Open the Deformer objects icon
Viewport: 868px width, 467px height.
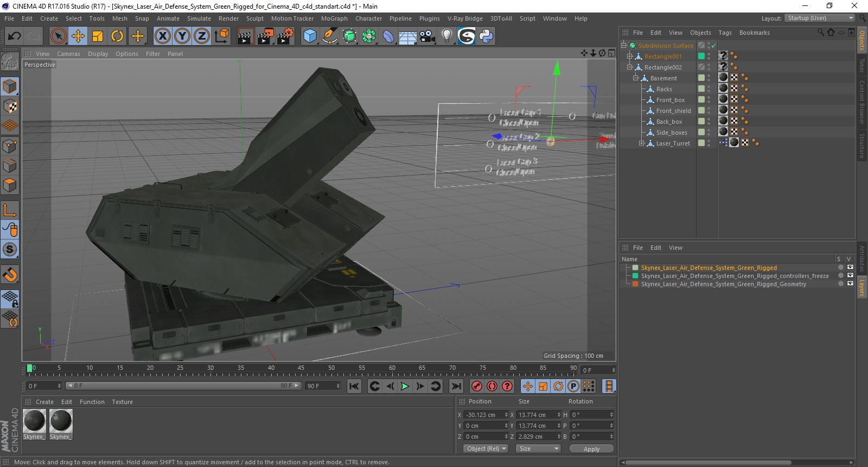click(x=388, y=36)
